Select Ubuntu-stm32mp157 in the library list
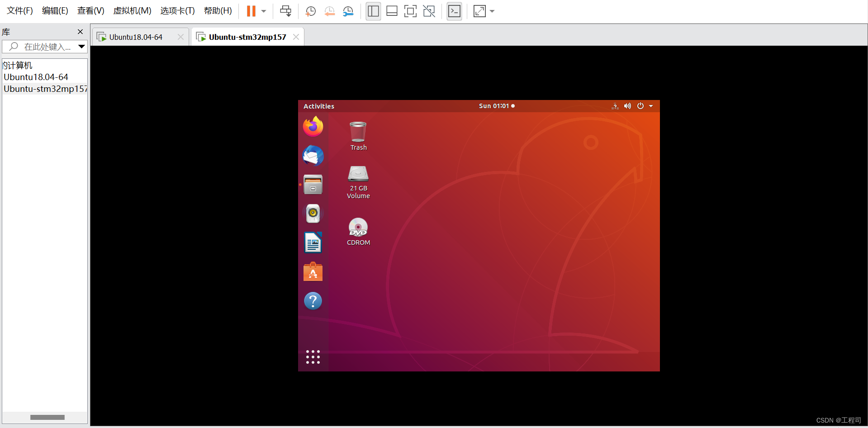The image size is (868, 428). [45, 89]
